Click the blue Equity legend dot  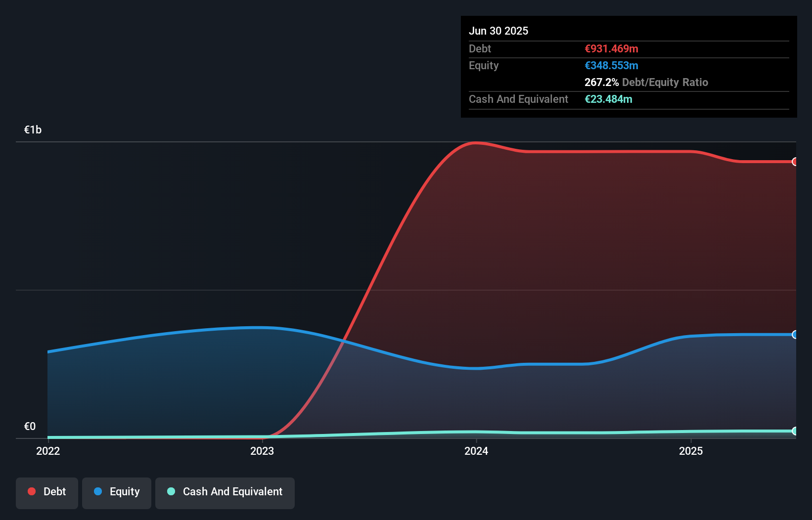pos(98,491)
